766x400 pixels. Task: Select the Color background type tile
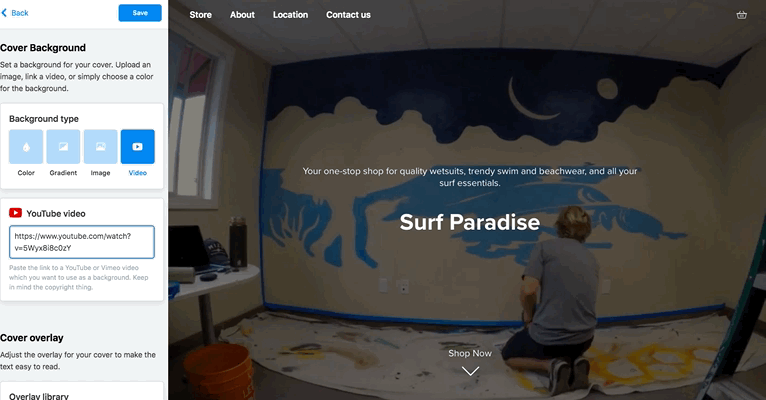pyautogui.click(x=26, y=147)
